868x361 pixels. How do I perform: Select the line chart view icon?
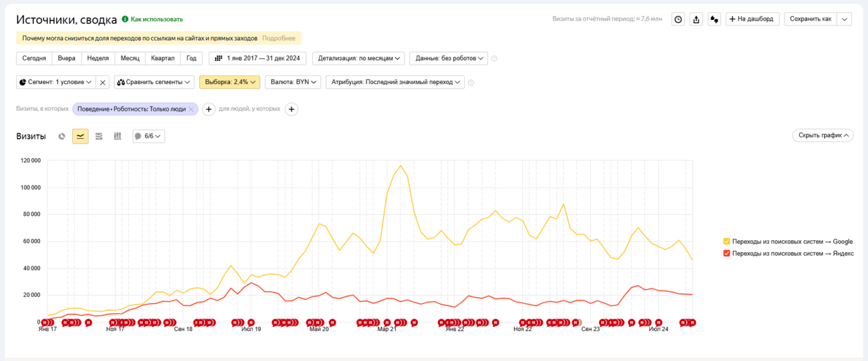tap(80, 136)
